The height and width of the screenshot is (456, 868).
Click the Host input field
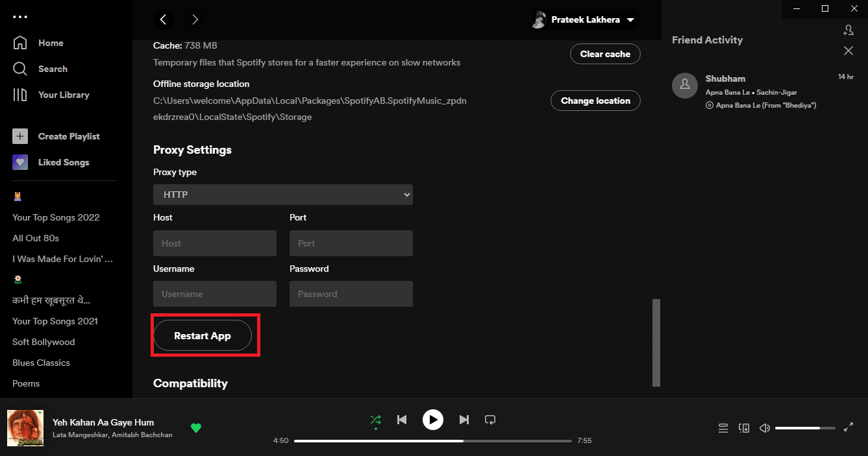click(x=215, y=243)
